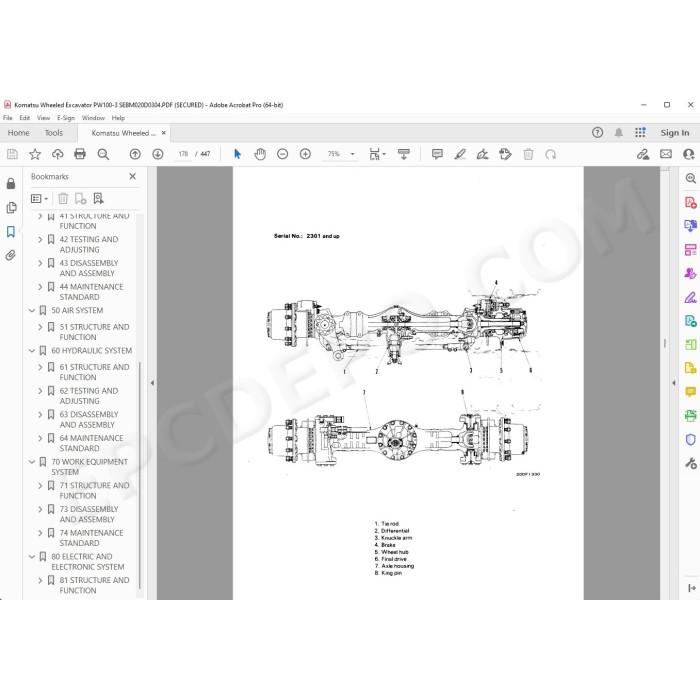Click the new bookmark icon
Screen dimensions: 700x700
point(80,198)
